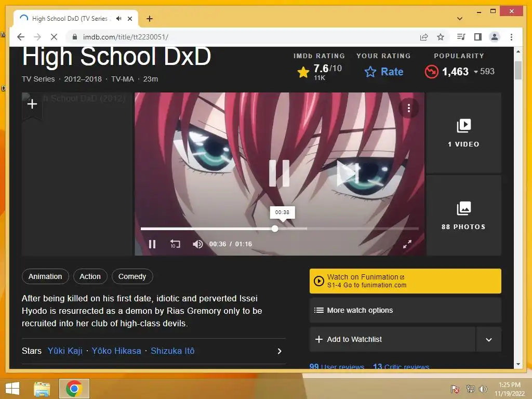
Task: Stop loading the page
Action: pyautogui.click(x=54, y=37)
